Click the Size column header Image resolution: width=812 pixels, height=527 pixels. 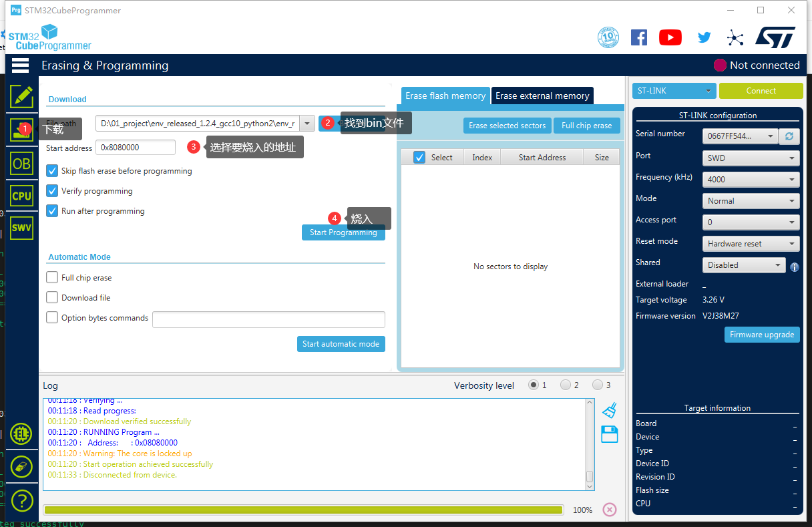(602, 158)
